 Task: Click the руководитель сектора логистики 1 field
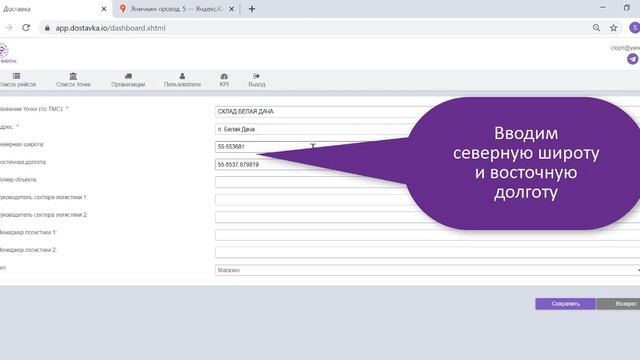(x=427, y=200)
